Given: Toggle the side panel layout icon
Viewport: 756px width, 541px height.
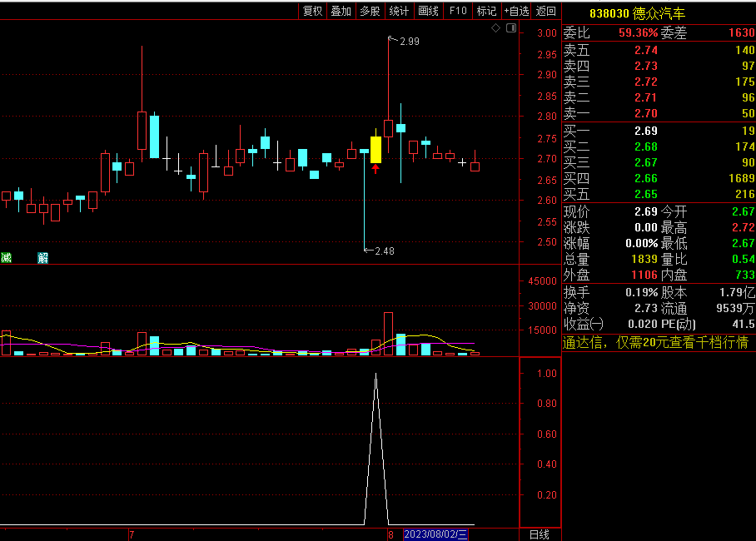Looking at the screenshot, I should [x=511, y=28].
